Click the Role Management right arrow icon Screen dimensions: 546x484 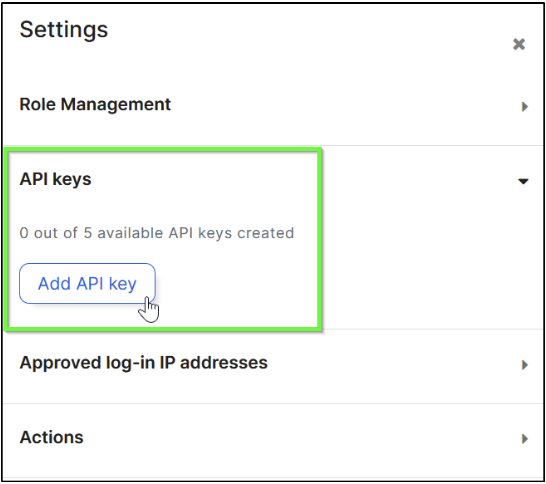(x=524, y=106)
